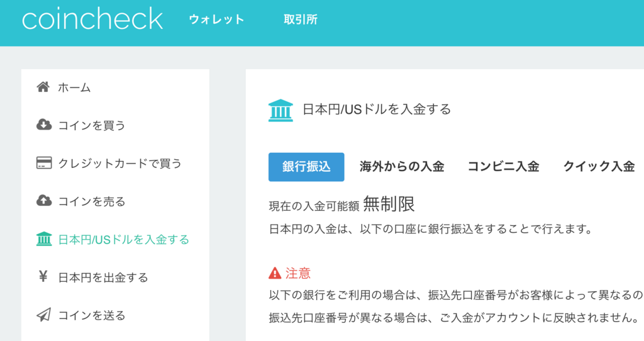Screen dimensions: 644x341
Task: Open the コインを売る sidebar link
Action: click(92, 201)
